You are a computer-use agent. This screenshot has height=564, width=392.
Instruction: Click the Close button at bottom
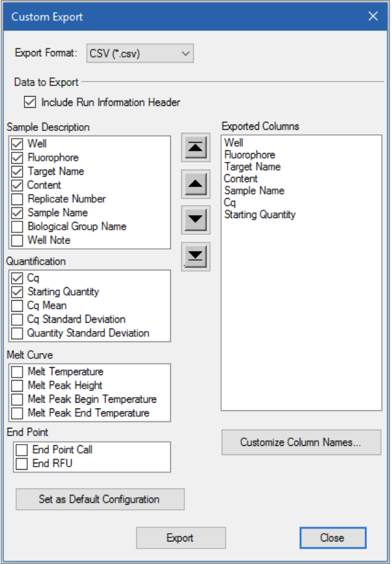tap(333, 538)
